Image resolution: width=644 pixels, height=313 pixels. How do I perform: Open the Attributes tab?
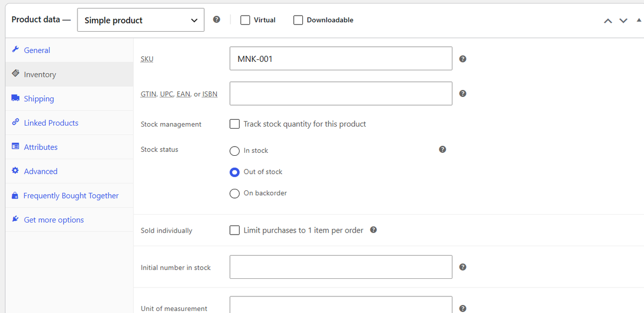click(69, 147)
